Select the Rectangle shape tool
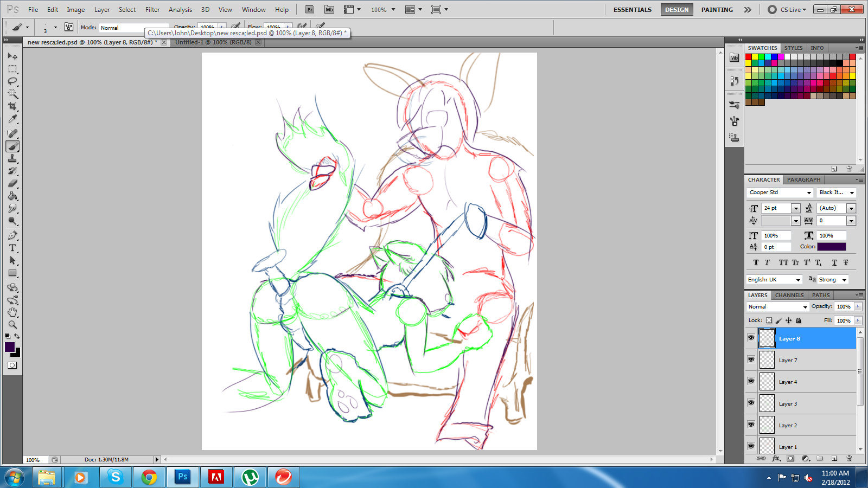 tap(12, 273)
